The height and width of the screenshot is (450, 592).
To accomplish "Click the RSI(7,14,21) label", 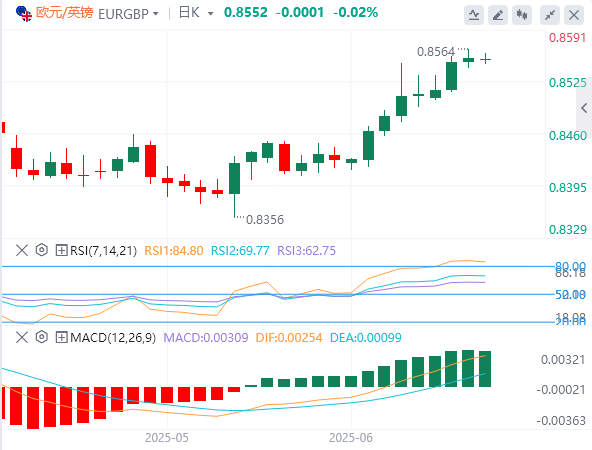I will tap(103, 251).
